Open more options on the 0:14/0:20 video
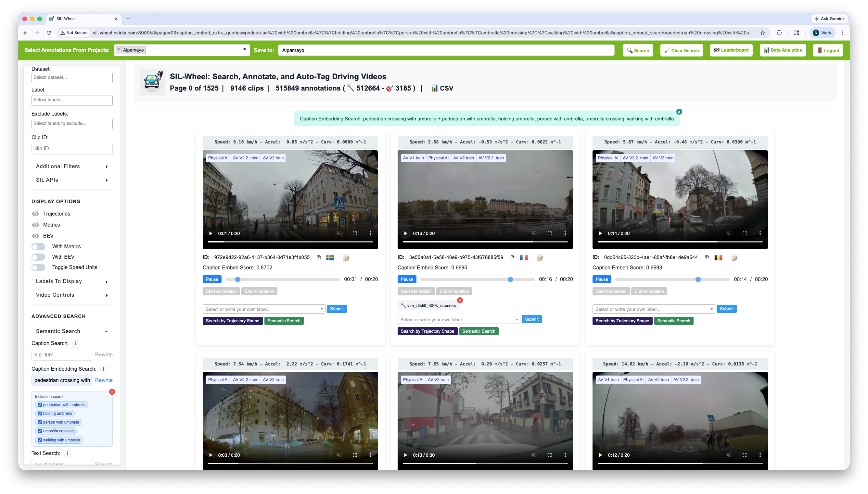 point(760,233)
